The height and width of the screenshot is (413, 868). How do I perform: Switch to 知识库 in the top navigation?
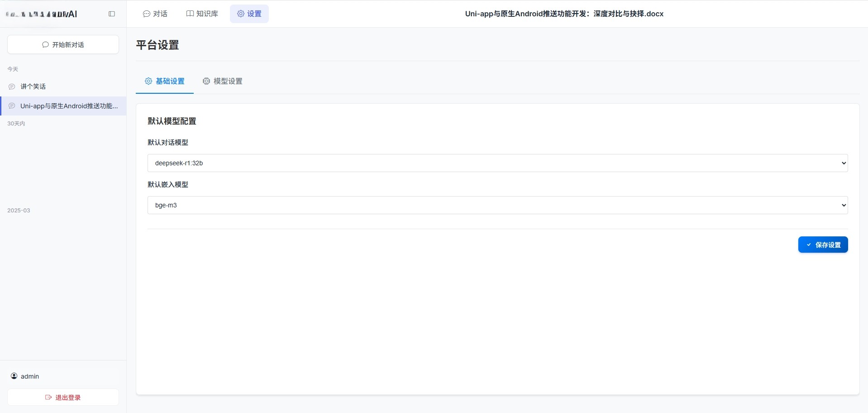(x=202, y=14)
